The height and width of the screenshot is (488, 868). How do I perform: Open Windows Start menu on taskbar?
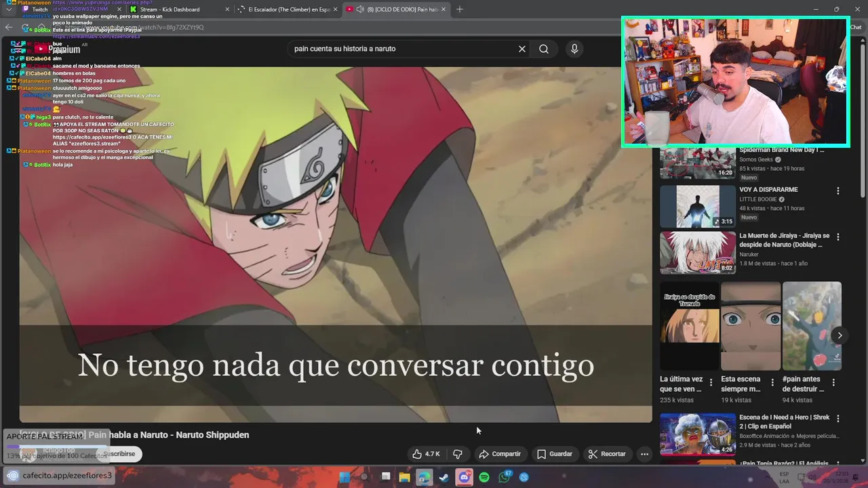(344, 477)
